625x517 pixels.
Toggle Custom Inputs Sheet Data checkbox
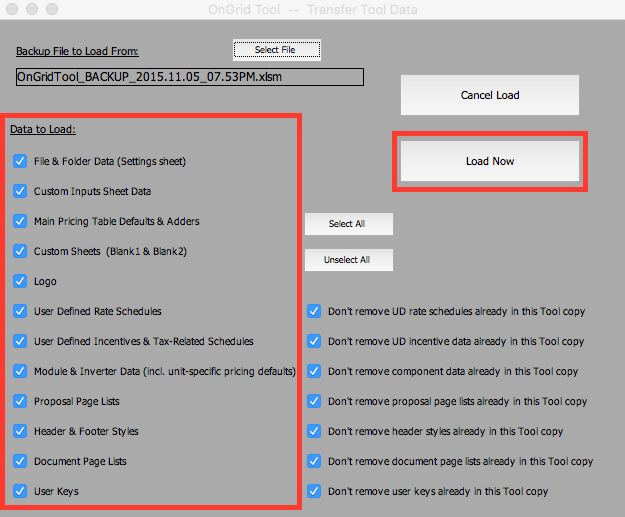pos(21,191)
